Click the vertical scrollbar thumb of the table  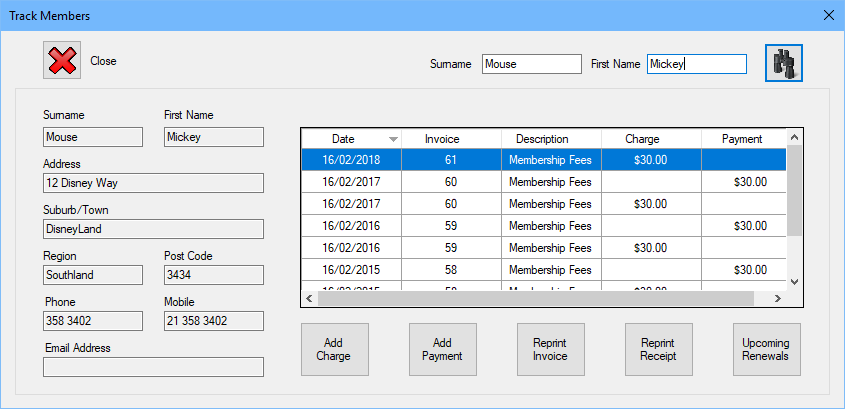point(794,190)
